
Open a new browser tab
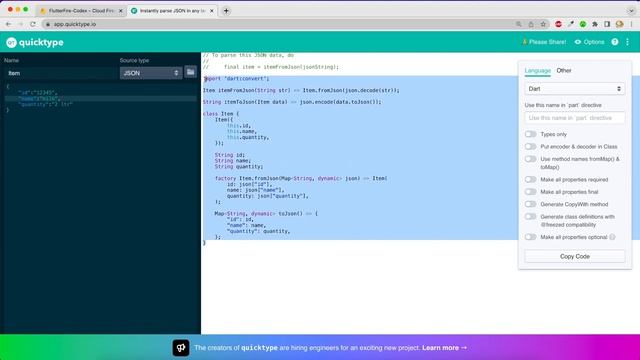226,11
